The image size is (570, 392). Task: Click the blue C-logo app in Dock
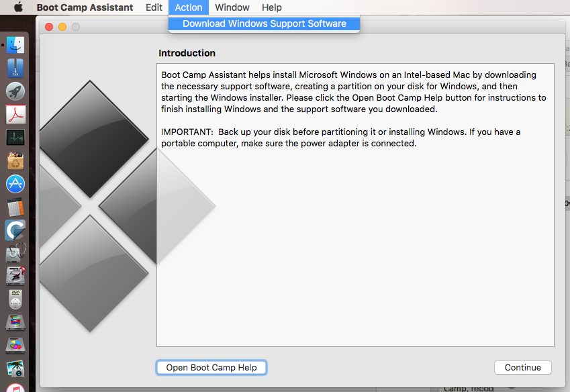tap(15, 230)
